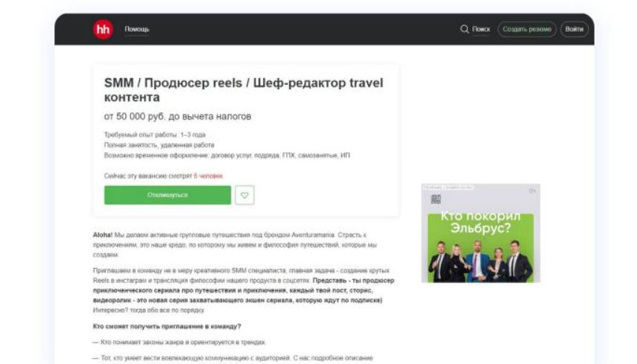Toggle the heart favorite icon
Image resolution: width=637 pixels, height=364 pixels.
244,195
